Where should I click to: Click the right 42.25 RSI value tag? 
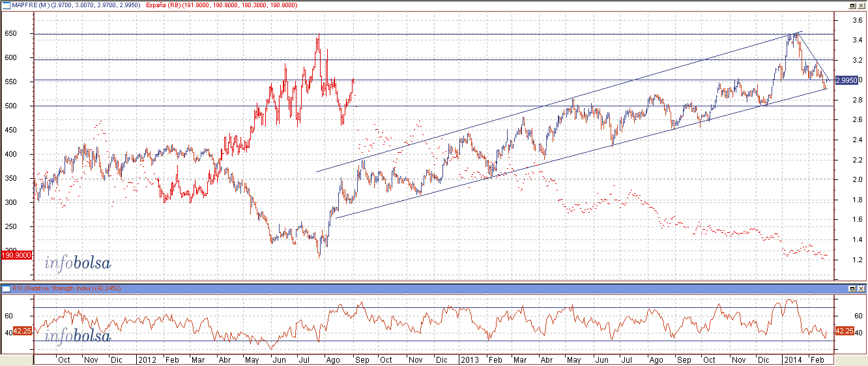click(x=845, y=331)
